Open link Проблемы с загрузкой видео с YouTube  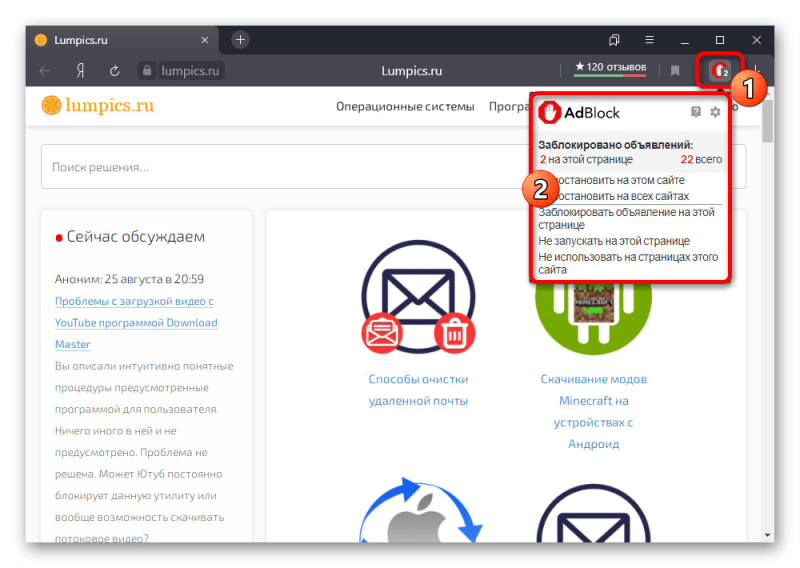click(x=136, y=323)
